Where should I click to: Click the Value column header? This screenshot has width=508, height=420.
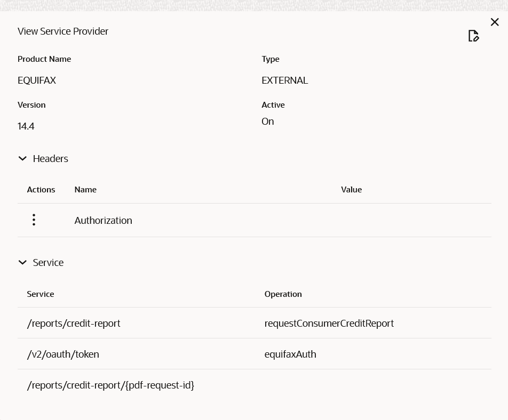click(351, 190)
